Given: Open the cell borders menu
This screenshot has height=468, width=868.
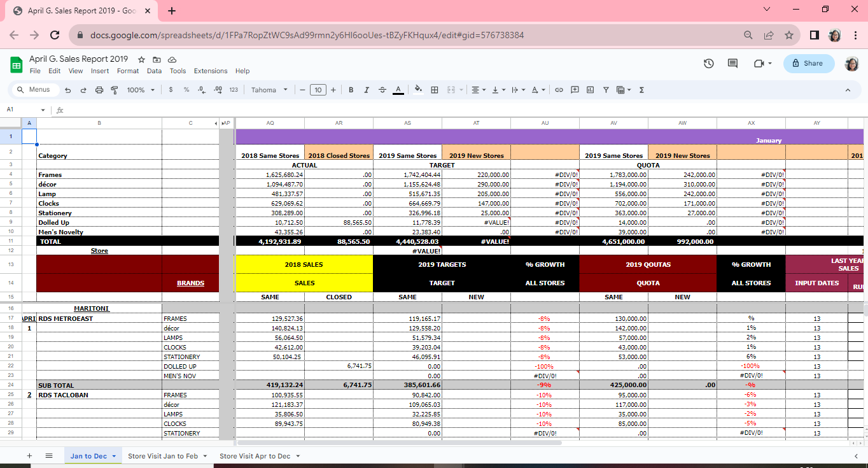Looking at the screenshot, I should coord(435,90).
